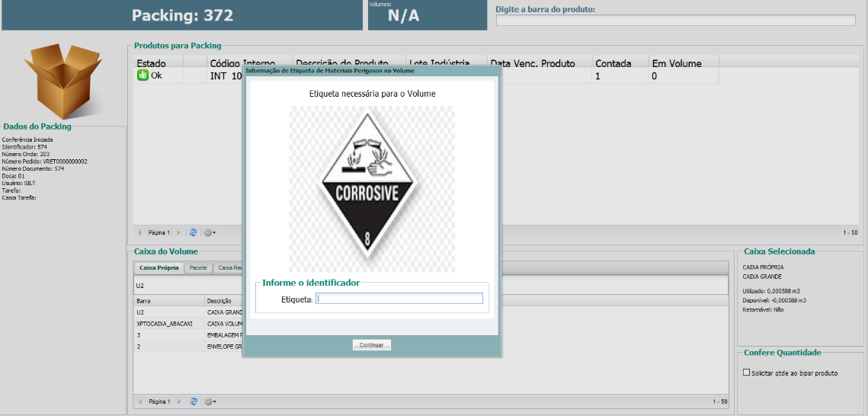Click Página 1 label in Caixa do Volume
This screenshot has width=868, height=416.
click(x=159, y=402)
